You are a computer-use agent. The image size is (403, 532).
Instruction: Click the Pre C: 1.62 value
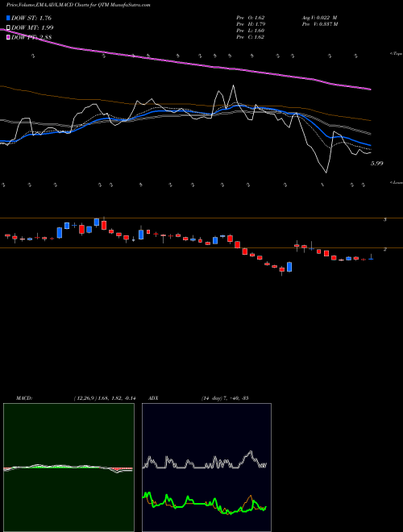tap(250, 37)
